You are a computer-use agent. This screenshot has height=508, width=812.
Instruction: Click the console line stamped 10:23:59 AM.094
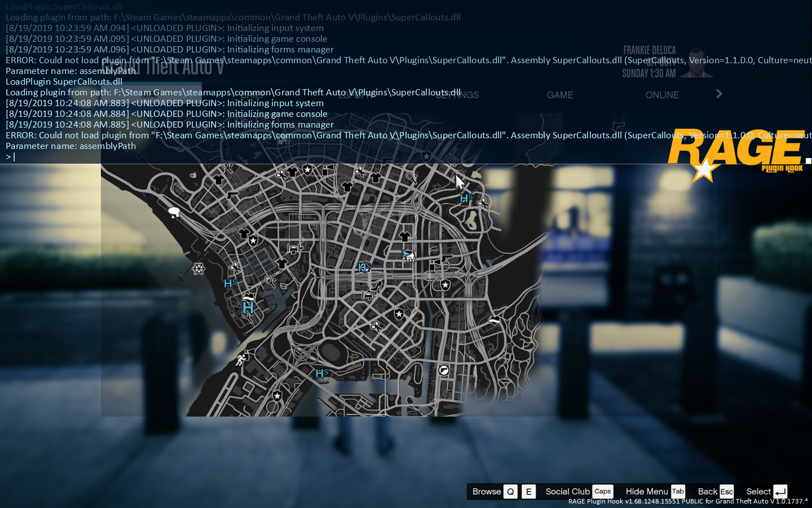(x=165, y=28)
